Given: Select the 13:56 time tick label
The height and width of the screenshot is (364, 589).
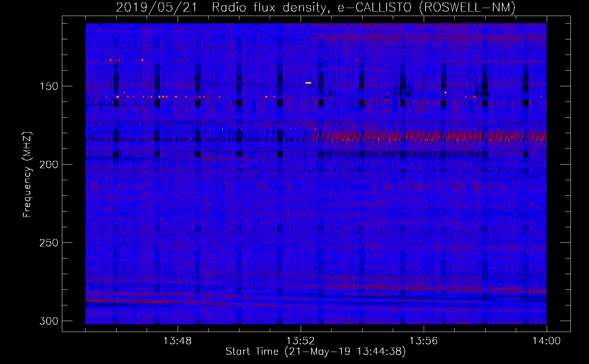Looking at the screenshot, I should click(x=423, y=341).
